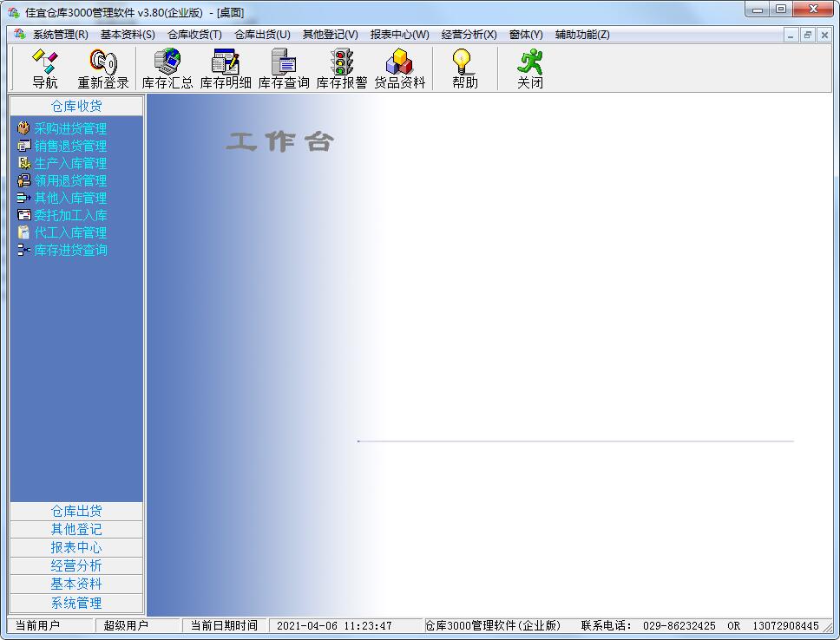This screenshot has width=840, height=640.
Task: Expand the 仓库出货 sidebar section
Action: point(76,511)
